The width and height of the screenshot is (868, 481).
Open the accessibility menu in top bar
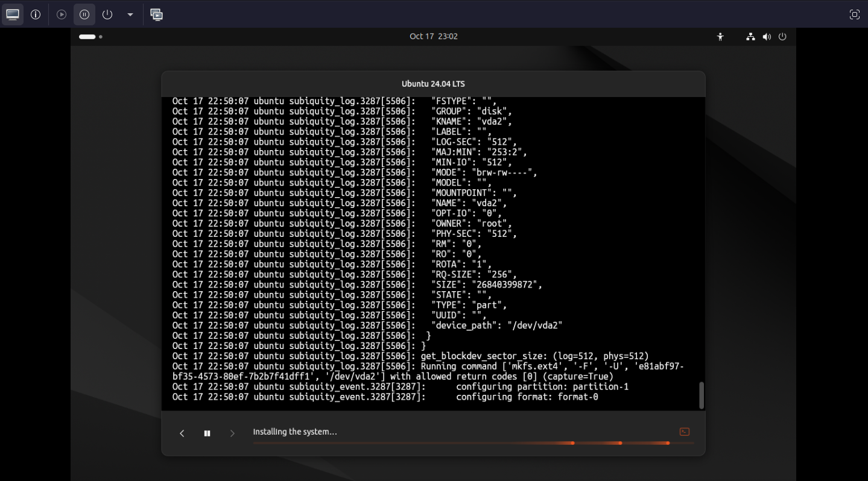click(720, 37)
